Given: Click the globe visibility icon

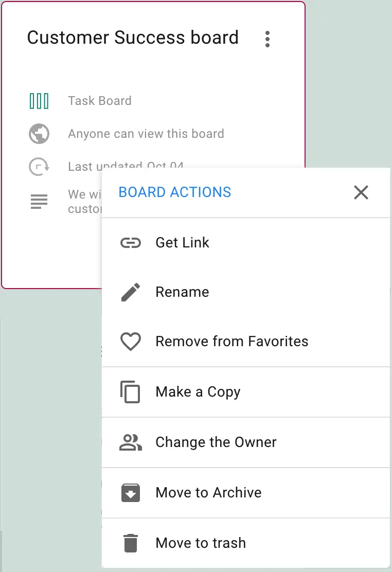Looking at the screenshot, I should click(x=39, y=134).
